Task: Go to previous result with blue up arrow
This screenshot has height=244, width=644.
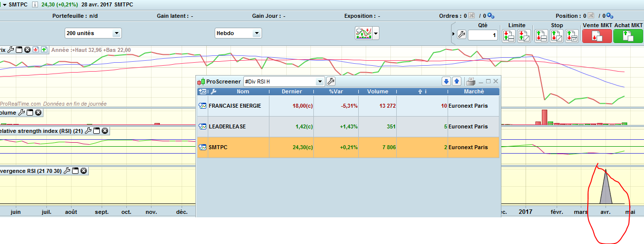Action: coord(456,81)
